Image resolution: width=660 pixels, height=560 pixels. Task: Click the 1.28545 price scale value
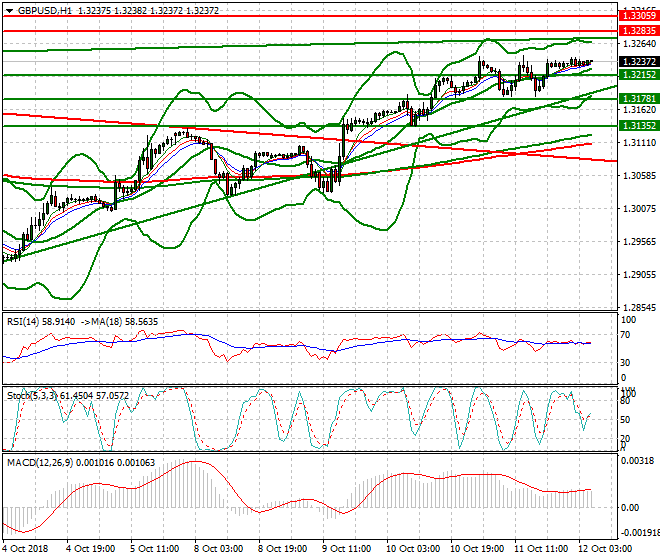pos(639,308)
